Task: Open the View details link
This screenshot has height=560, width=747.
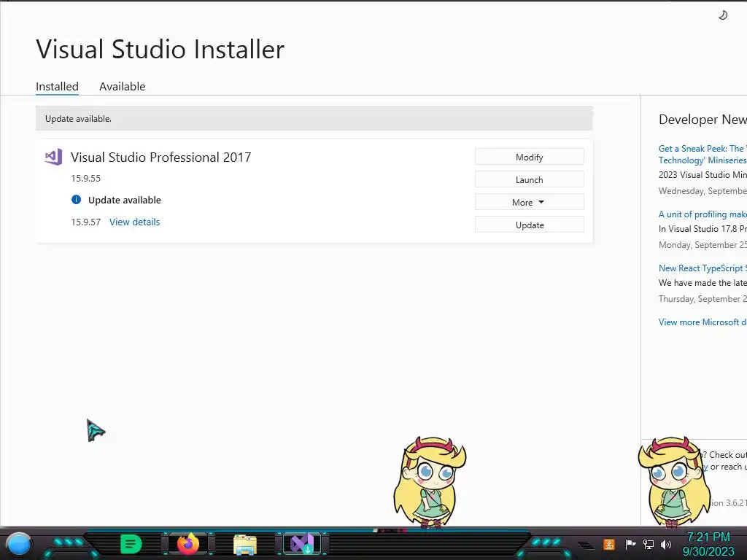Action: tap(135, 222)
